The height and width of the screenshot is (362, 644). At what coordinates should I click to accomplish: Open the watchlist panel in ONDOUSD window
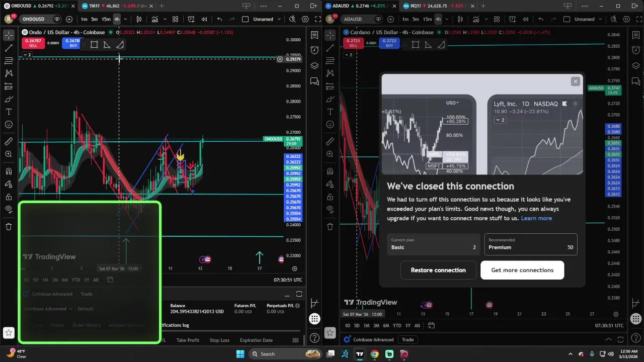pos(314,35)
